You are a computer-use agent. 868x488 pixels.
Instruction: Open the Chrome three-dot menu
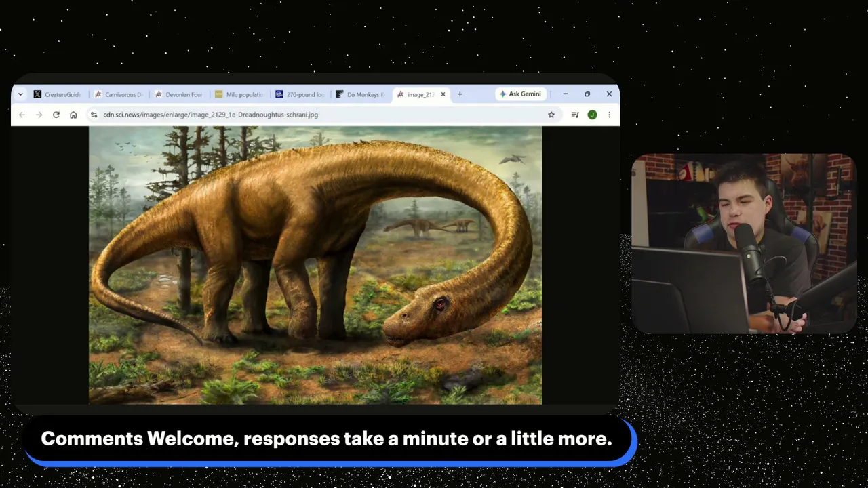[609, 115]
